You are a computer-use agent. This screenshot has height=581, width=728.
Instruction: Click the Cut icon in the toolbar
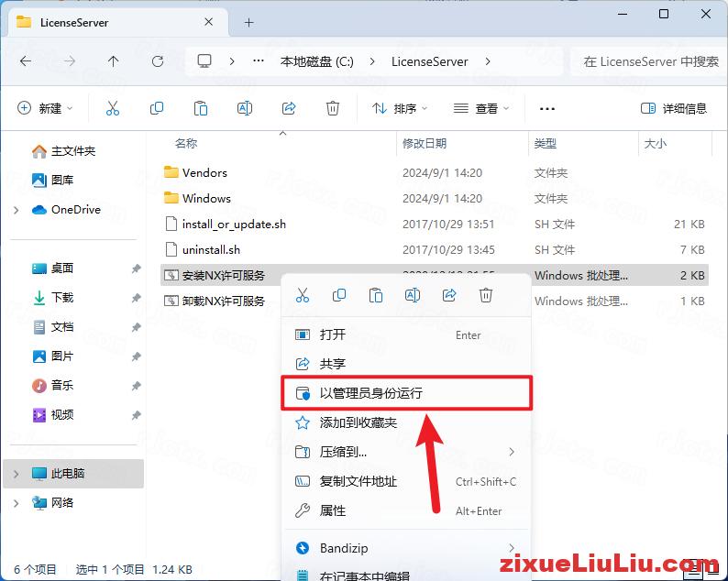coord(113,108)
